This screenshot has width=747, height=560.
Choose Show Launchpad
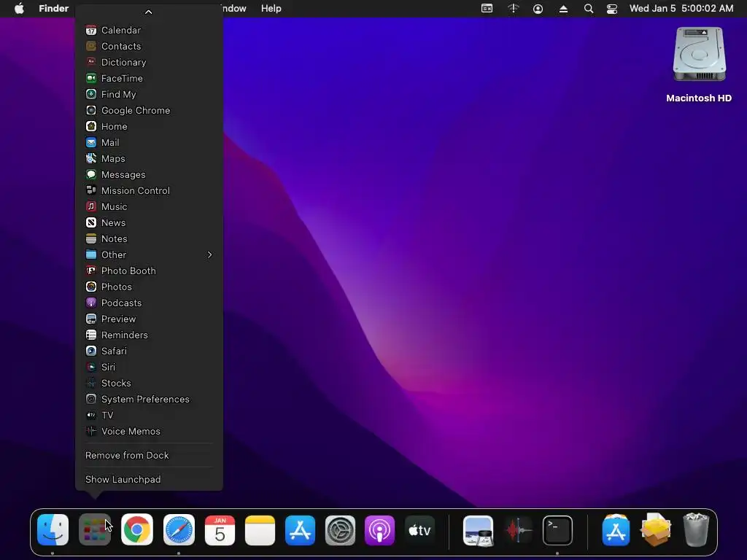coord(149,480)
